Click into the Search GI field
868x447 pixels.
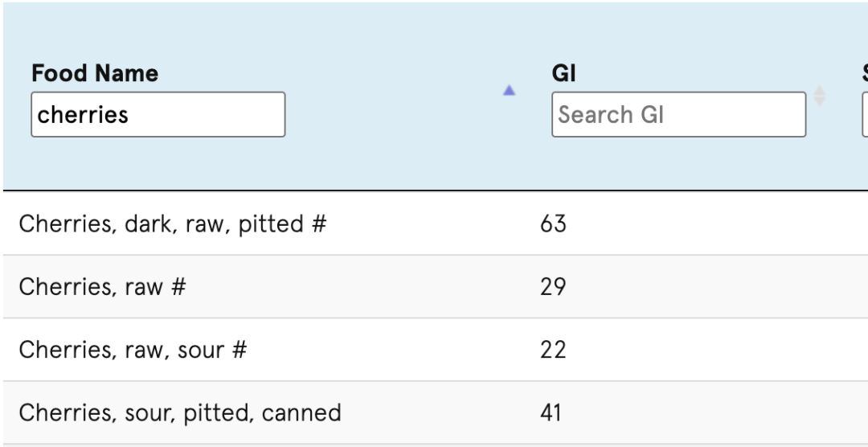point(678,114)
